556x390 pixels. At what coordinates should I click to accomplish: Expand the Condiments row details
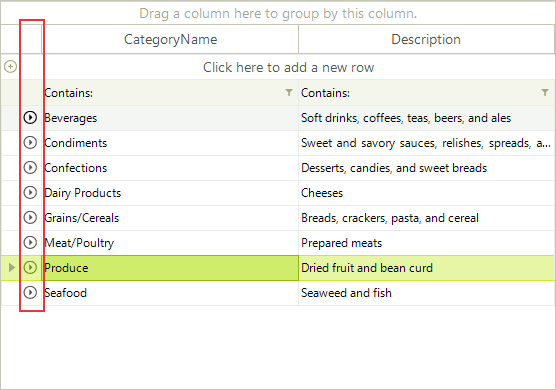coord(30,143)
